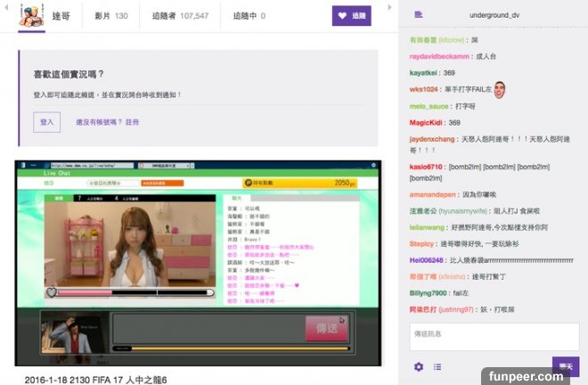Open the 追隨者 followers tab
Screen dimensions: 588x385
(183, 16)
